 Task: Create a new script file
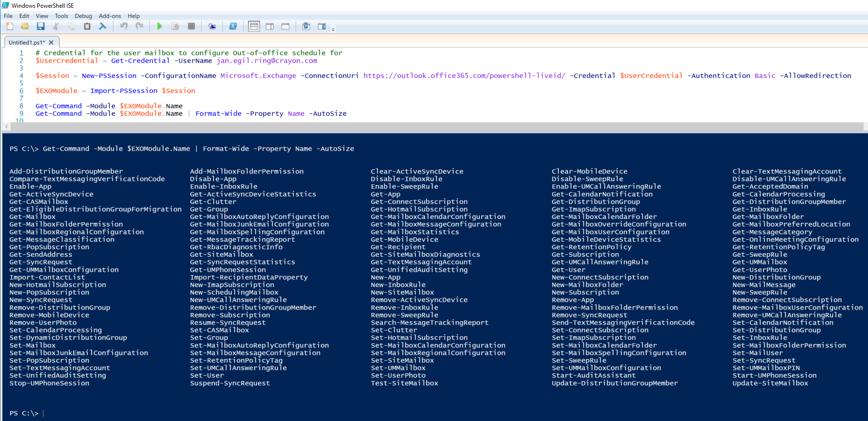click(10, 26)
